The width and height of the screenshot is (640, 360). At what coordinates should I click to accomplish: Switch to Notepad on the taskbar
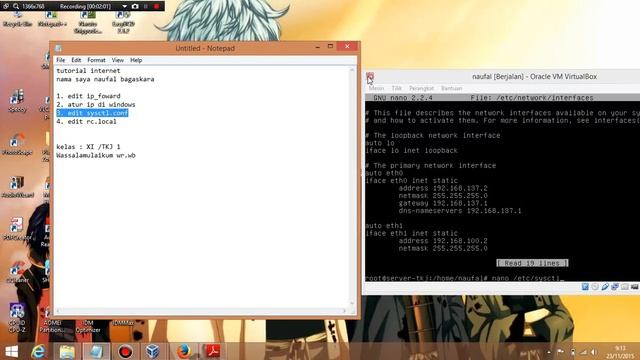pyautogui.click(x=96, y=351)
